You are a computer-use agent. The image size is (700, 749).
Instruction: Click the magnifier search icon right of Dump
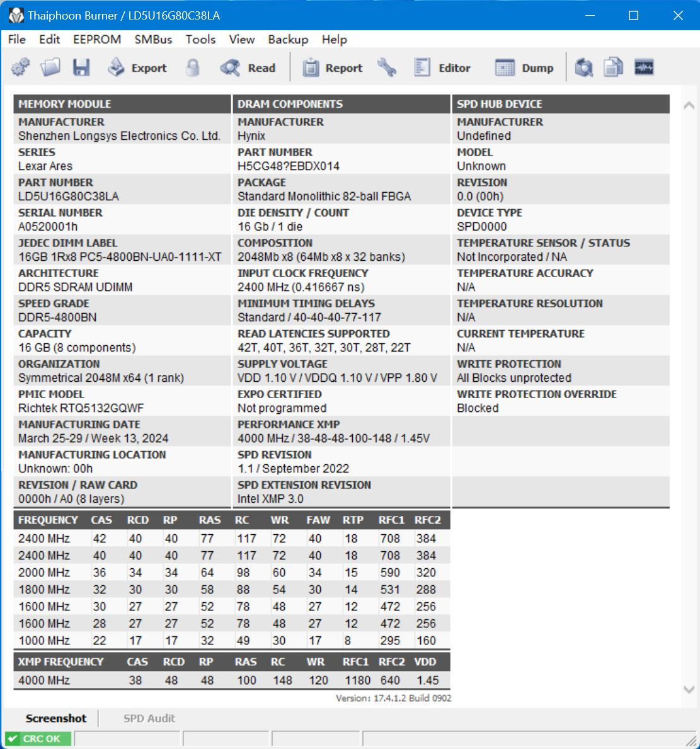coord(584,67)
